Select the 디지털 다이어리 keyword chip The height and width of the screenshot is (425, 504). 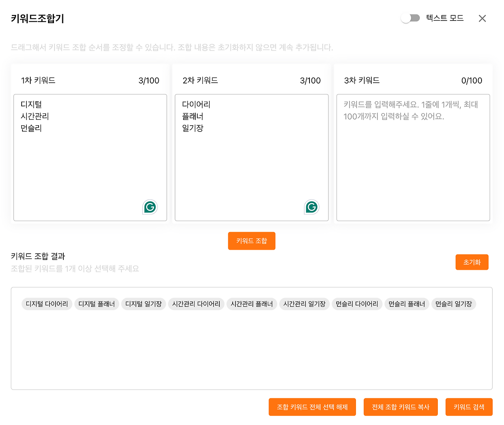(x=46, y=304)
